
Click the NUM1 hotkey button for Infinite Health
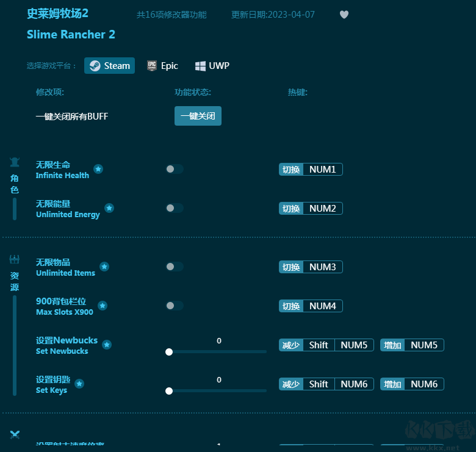click(x=322, y=170)
